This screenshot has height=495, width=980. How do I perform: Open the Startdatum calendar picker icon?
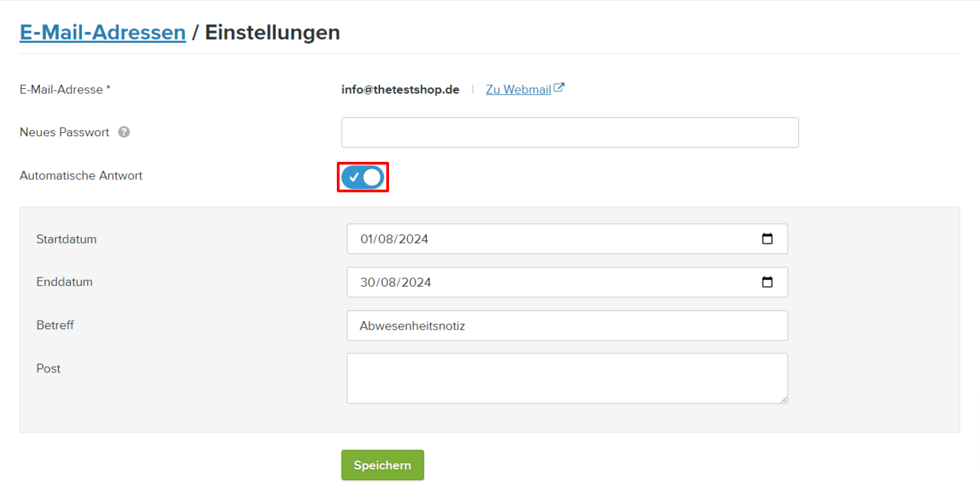tap(767, 239)
